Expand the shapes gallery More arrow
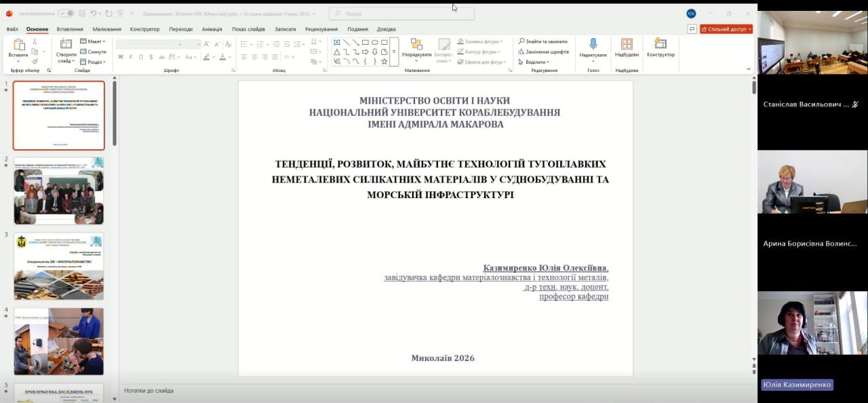The image size is (868, 403). coord(394,52)
